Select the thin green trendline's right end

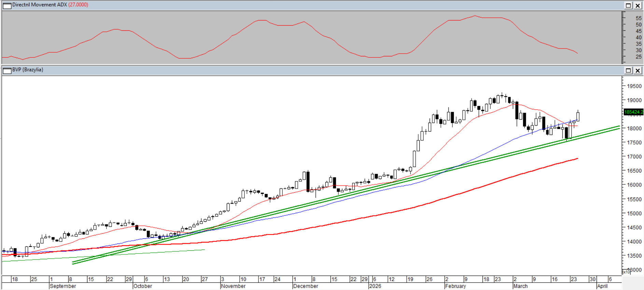click(x=204, y=250)
